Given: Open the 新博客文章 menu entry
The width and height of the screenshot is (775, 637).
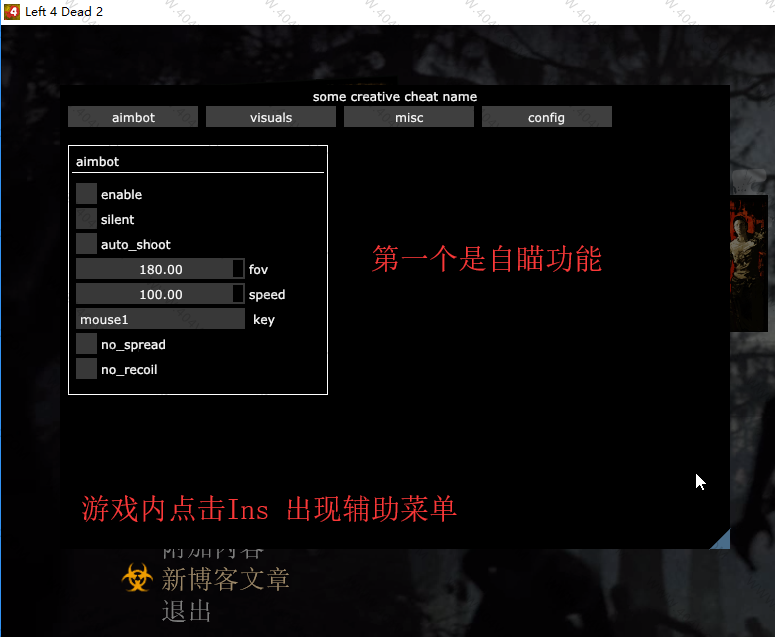Looking at the screenshot, I should pos(226,579).
